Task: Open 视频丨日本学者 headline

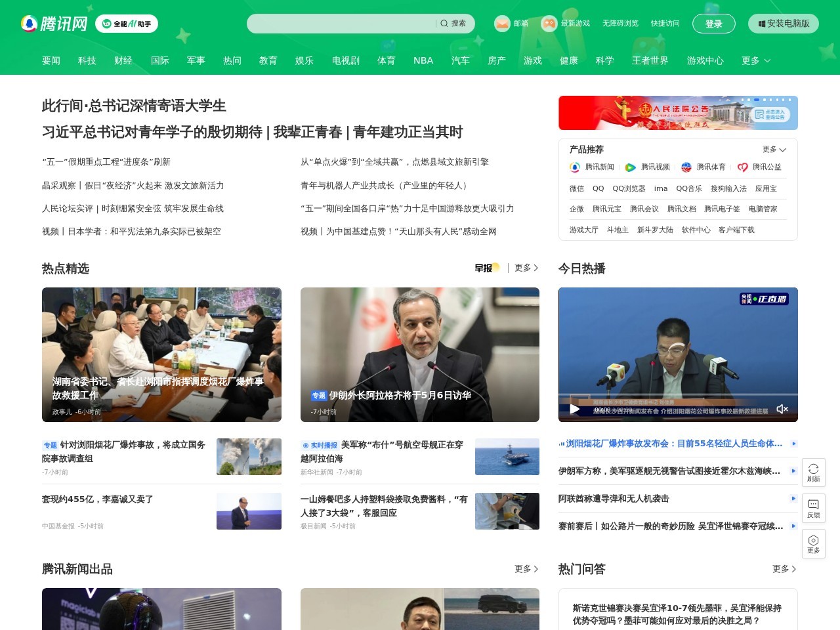Action: [131, 232]
